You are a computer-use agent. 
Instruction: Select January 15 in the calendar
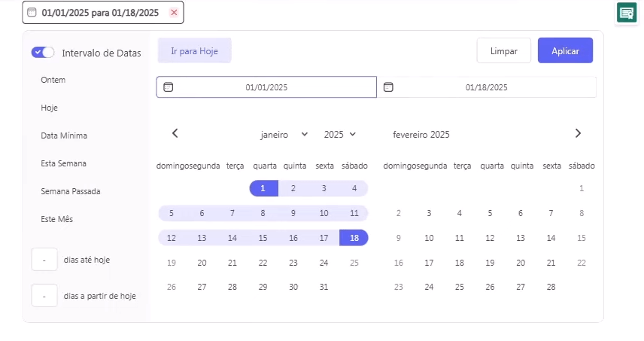pos(263,238)
